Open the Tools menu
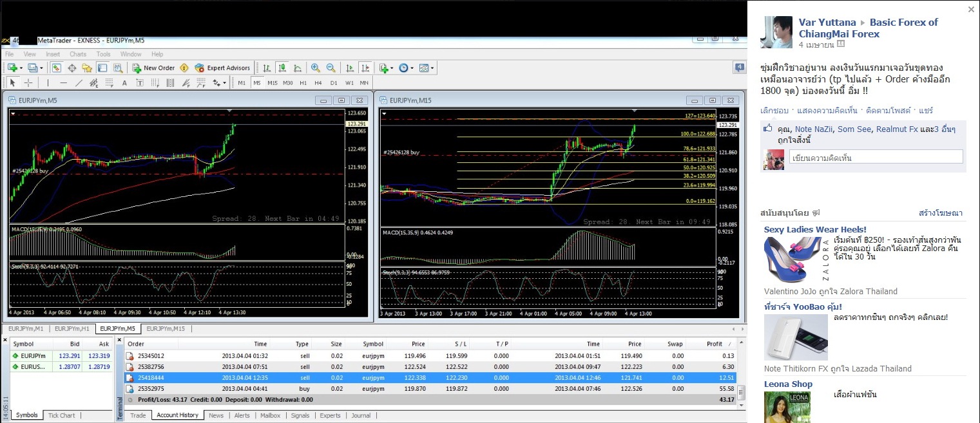Screen dimensions: 980x423 103,54
